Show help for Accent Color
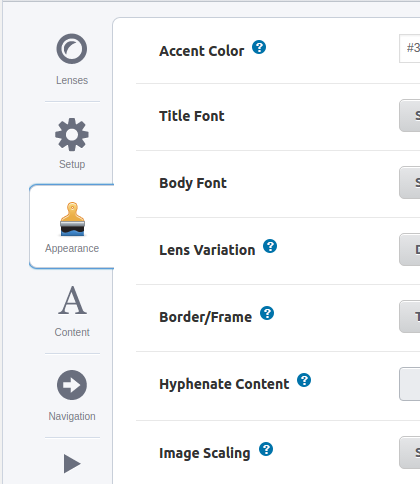The height and width of the screenshot is (484, 420). 259,47
